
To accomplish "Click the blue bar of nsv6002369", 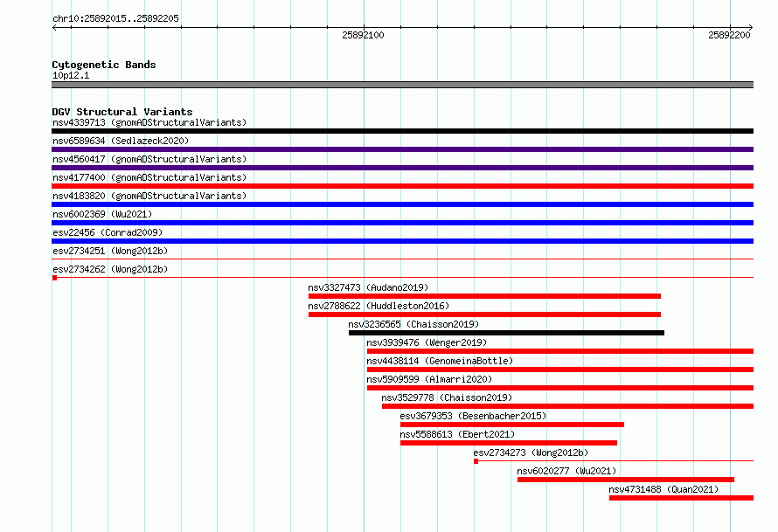I will pos(402,223).
